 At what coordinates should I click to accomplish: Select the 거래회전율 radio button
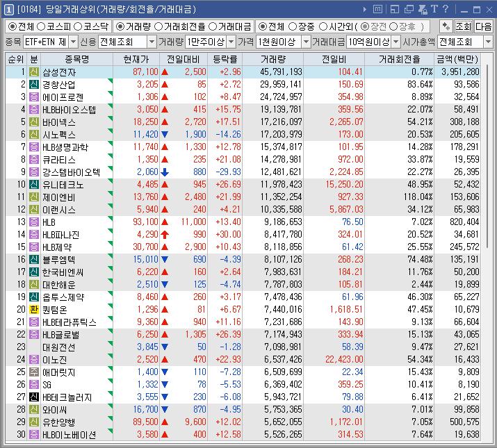coord(158,26)
